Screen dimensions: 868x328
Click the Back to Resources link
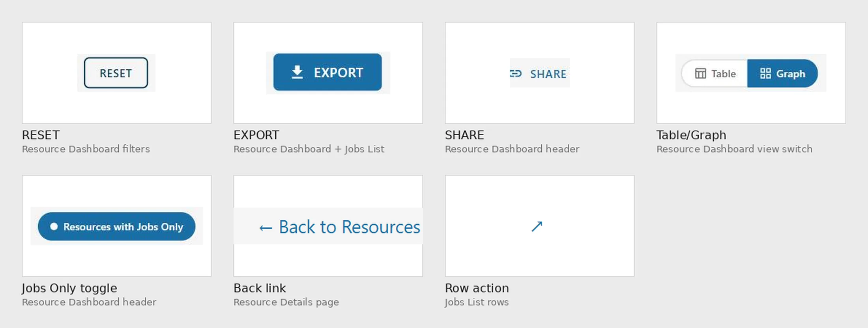[x=340, y=227]
